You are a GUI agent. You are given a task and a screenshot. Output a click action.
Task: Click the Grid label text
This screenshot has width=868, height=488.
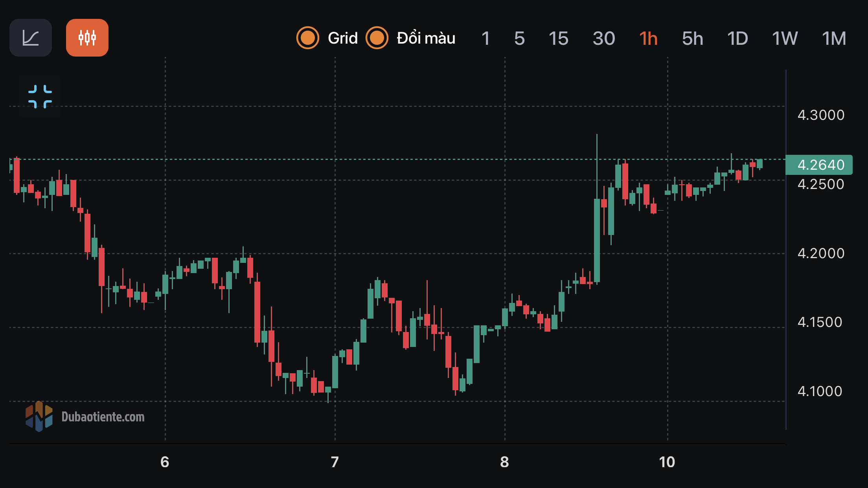342,38
